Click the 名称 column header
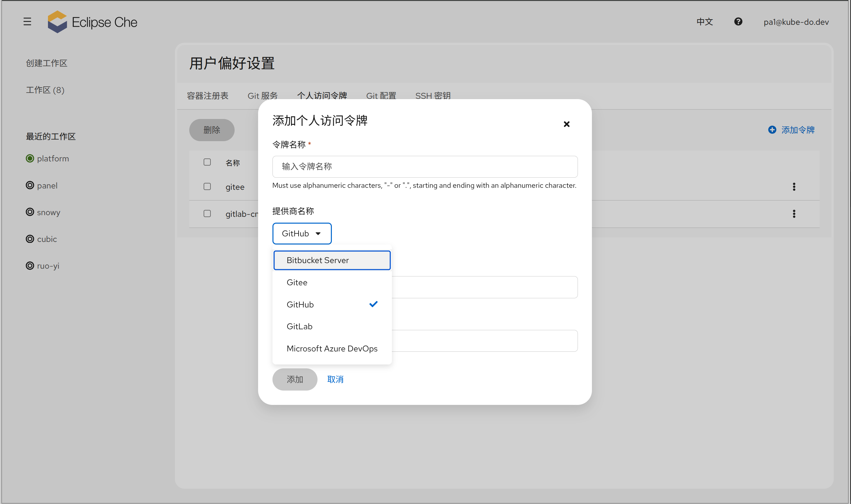 click(232, 163)
